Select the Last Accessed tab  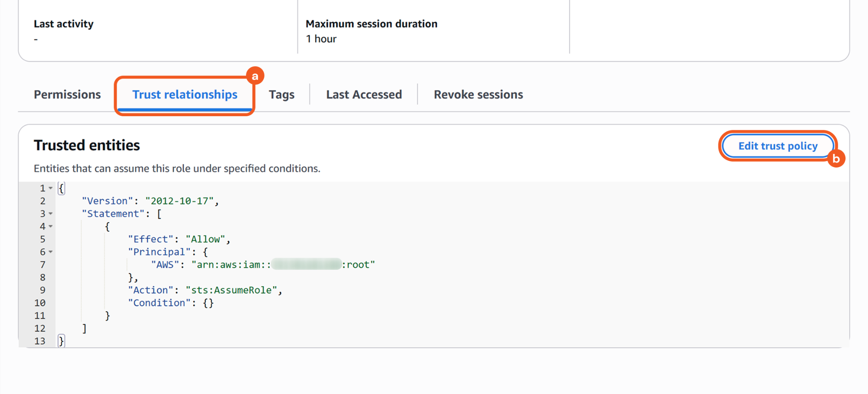click(364, 95)
